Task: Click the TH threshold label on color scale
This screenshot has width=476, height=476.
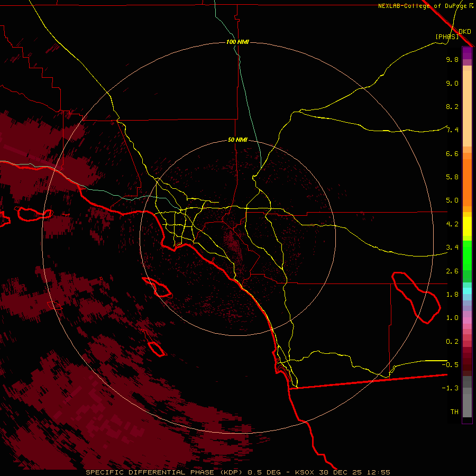Action: tap(454, 412)
